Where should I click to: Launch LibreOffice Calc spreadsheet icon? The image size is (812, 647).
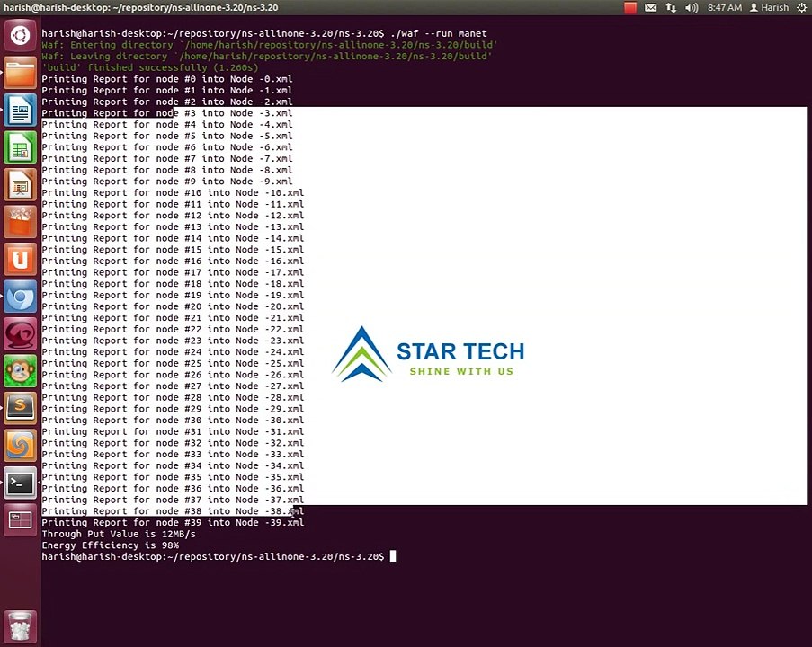point(20,147)
